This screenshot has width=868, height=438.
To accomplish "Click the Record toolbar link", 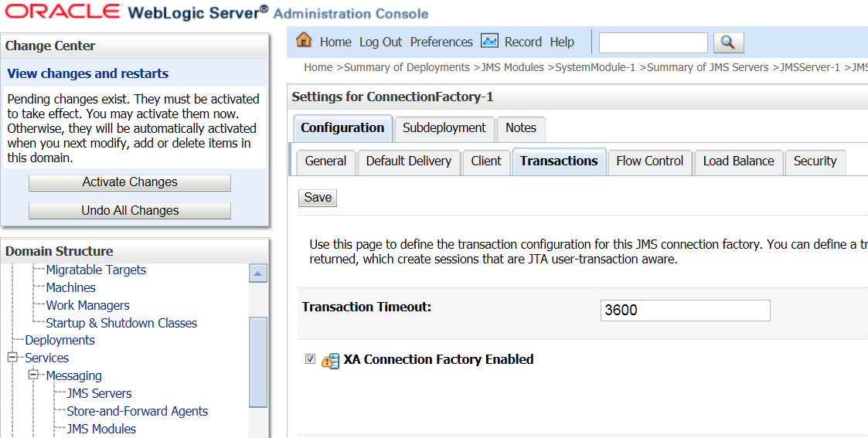I will click(x=523, y=42).
